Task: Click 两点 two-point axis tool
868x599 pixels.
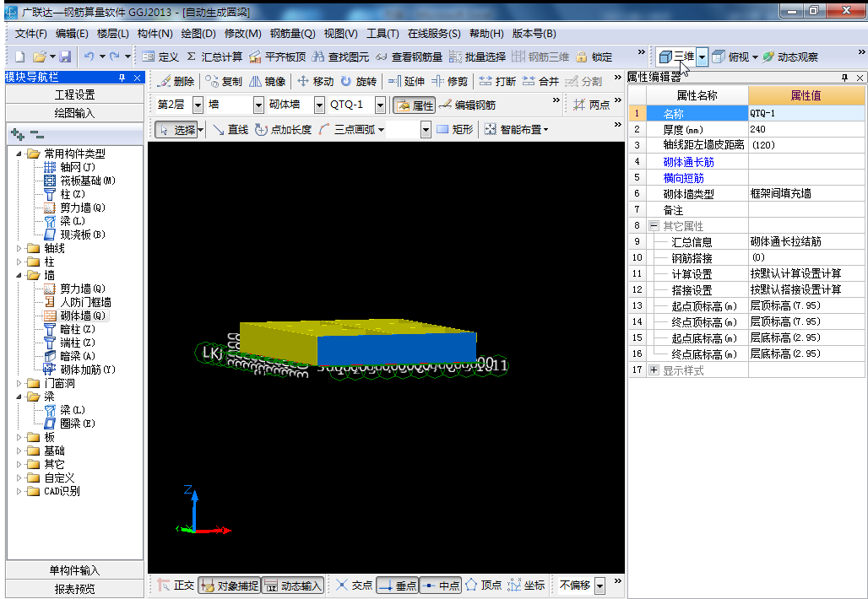Action: [592, 105]
